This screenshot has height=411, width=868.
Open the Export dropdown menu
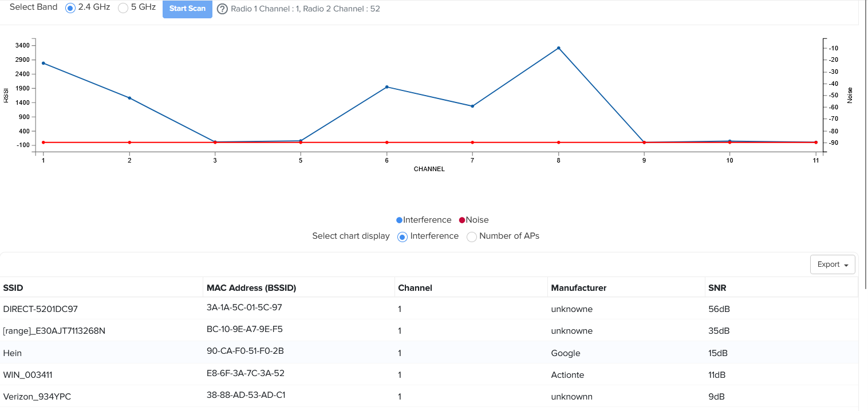pyautogui.click(x=833, y=264)
